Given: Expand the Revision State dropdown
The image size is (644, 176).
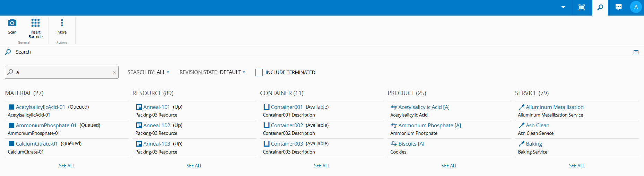Looking at the screenshot, I should pyautogui.click(x=212, y=72).
